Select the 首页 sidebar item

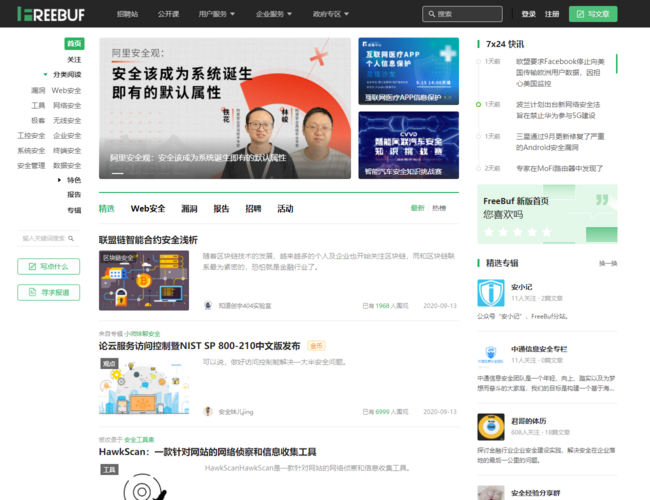(x=74, y=44)
